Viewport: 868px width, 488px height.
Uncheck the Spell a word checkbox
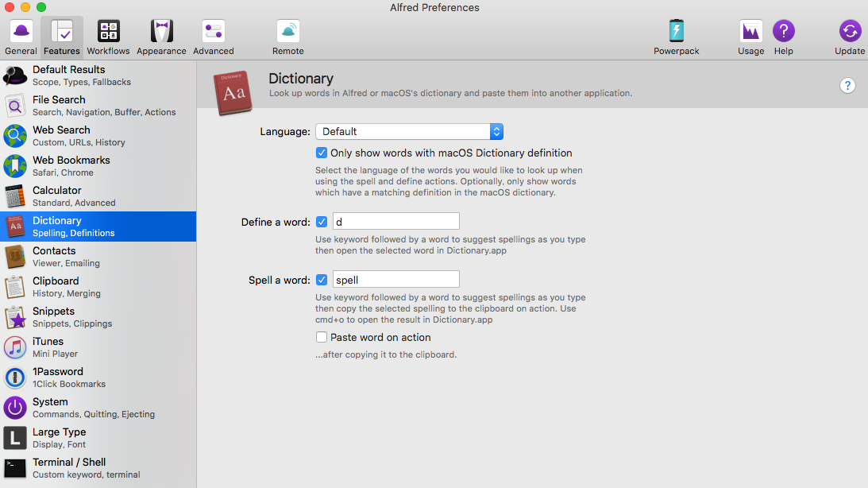[x=321, y=280]
